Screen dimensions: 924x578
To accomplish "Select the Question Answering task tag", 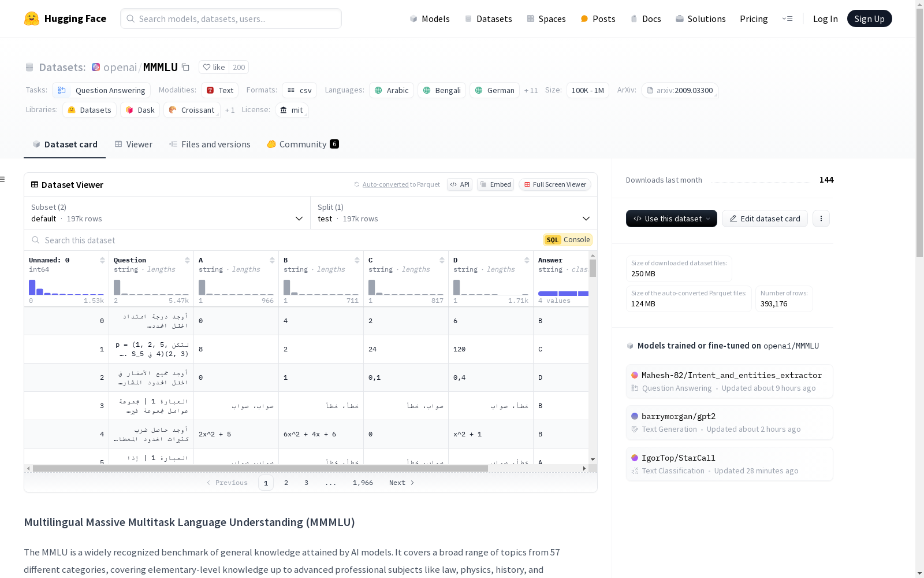I will click(102, 90).
